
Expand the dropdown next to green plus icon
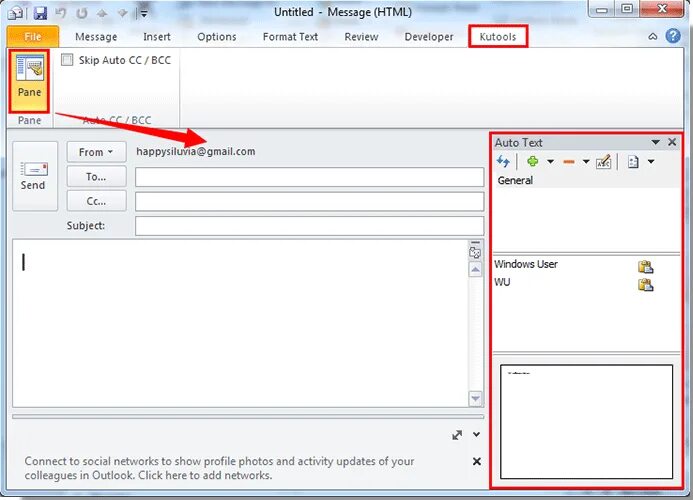(550, 162)
